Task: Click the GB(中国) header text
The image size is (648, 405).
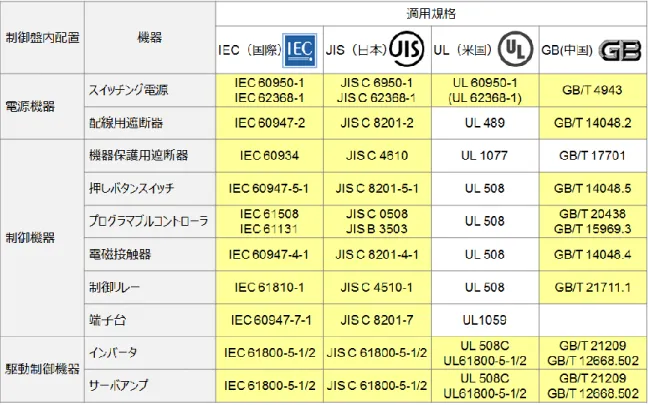Action: pyautogui.click(x=567, y=50)
